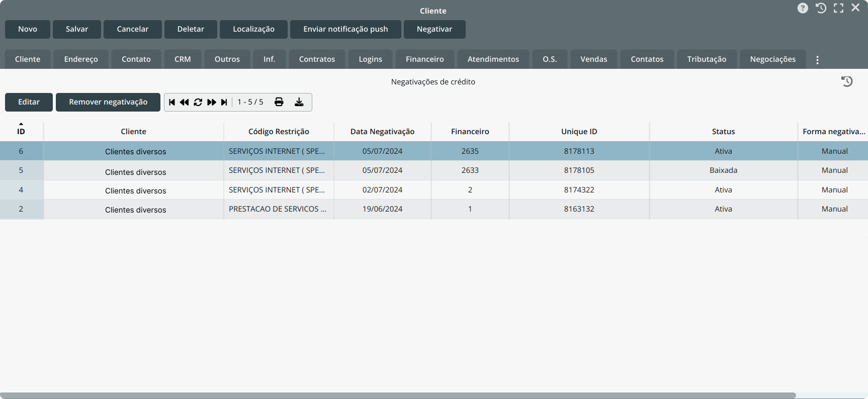The height and width of the screenshot is (399, 868).
Task: Select row with Unique ID 8174322
Action: coord(434,190)
